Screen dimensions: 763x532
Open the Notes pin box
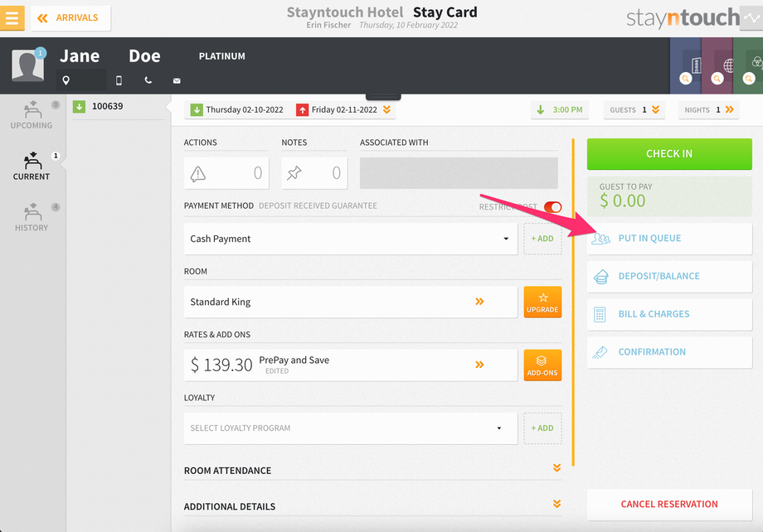tap(314, 173)
